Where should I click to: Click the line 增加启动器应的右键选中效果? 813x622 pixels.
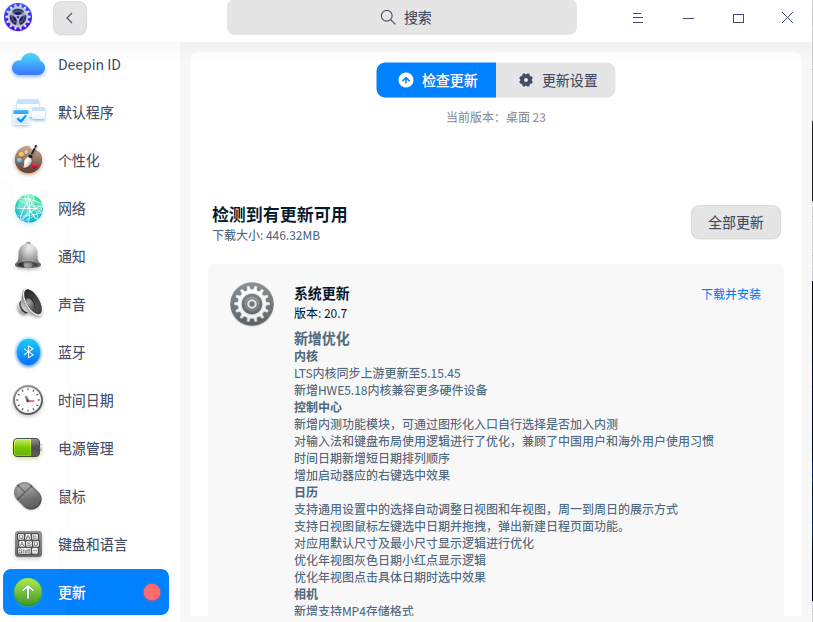point(372,476)
